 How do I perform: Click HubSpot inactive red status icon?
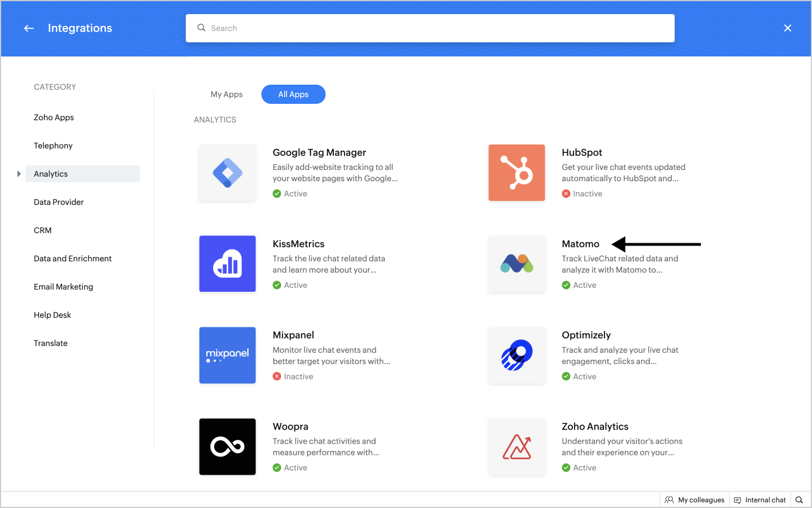[566, 194]
